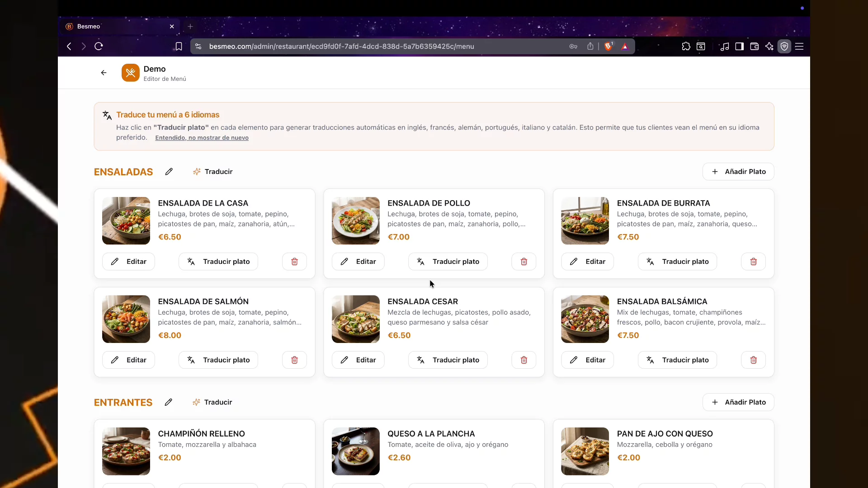
Task: Delete the ENSALADA DE LA CASA dish
Action: pos(294,262)
